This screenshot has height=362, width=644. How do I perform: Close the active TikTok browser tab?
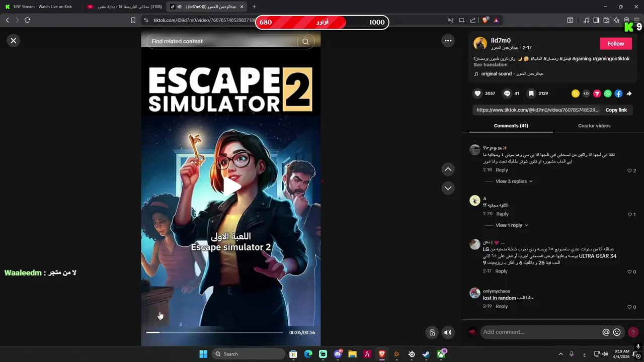[242, 7]
